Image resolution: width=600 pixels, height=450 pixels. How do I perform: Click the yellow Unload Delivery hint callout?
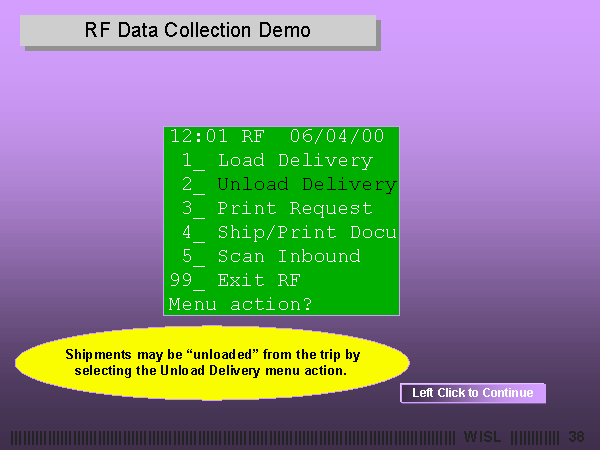pos(212,362)
